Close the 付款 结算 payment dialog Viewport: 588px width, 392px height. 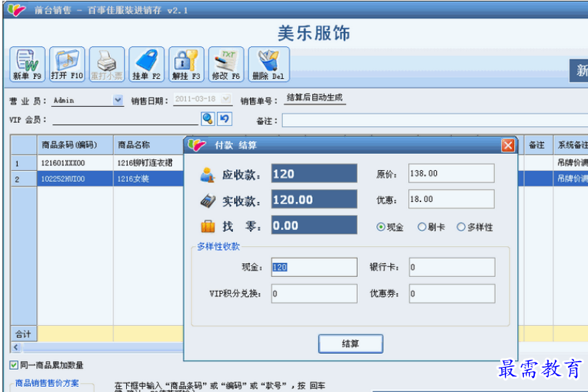click(x=508, y=145)
